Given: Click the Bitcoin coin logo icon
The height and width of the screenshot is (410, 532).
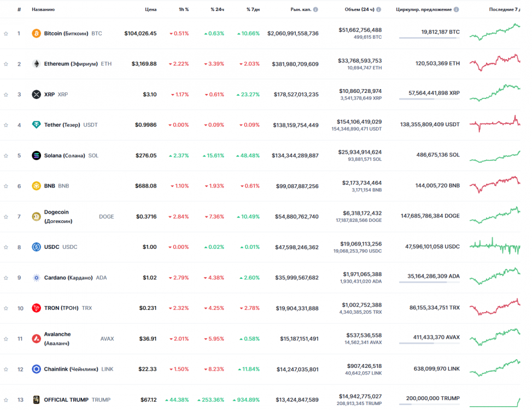Looking at the screenshot, I should click(37, 33).
